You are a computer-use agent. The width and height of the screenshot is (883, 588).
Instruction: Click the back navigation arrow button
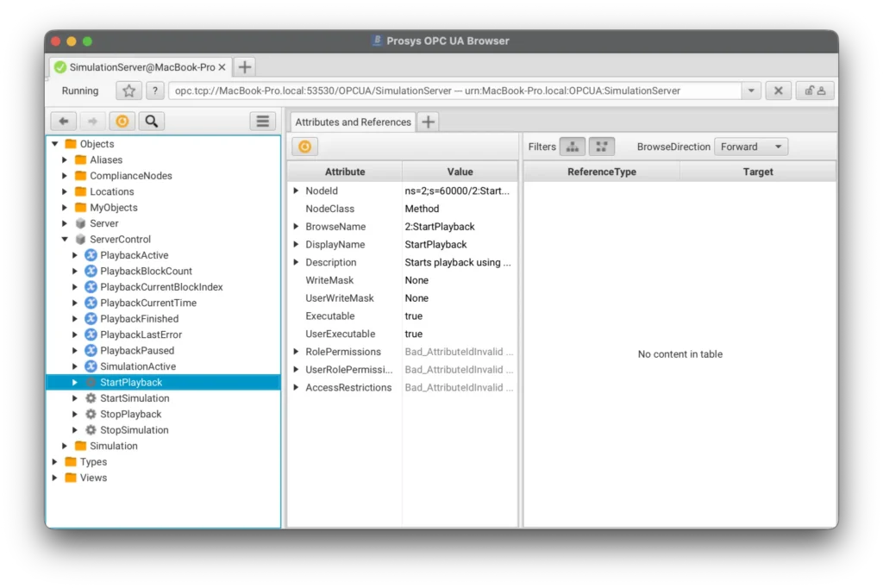pyautogui.click(x=63, y=121)
